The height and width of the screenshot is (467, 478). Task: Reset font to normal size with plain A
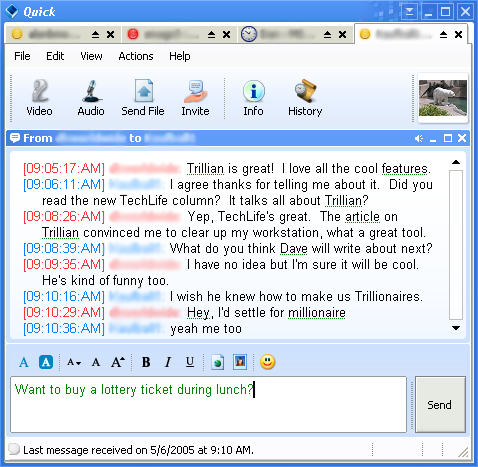(96, 362)
